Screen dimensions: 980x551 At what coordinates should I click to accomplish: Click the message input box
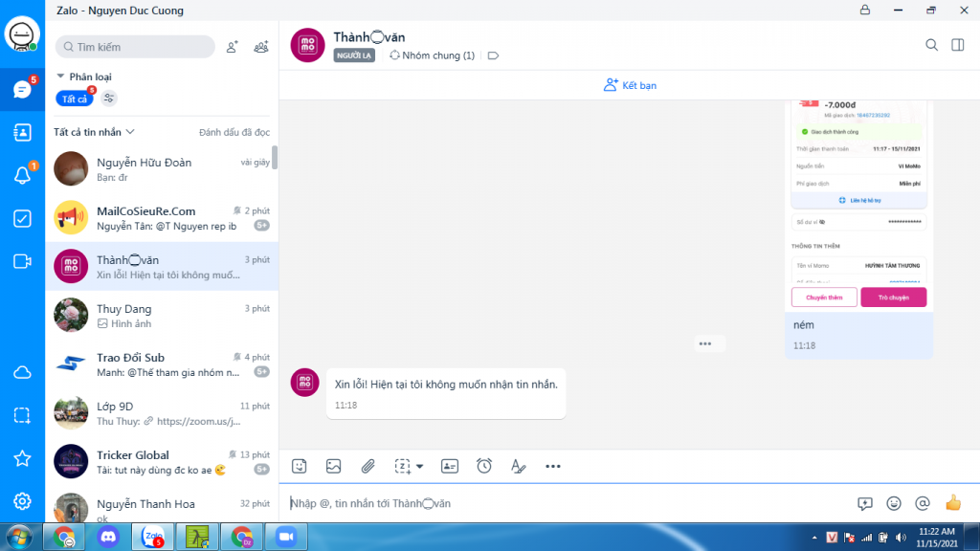point(568,503)
